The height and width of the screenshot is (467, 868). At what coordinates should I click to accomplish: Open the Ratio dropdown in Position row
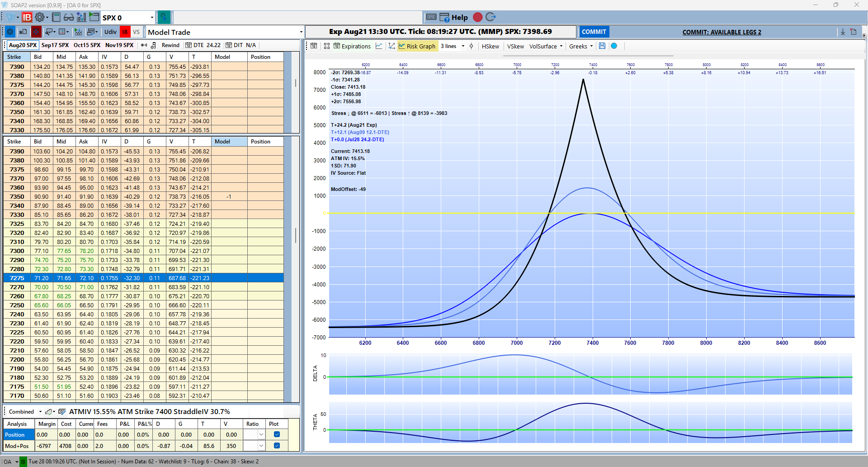(x=261, y=434)
